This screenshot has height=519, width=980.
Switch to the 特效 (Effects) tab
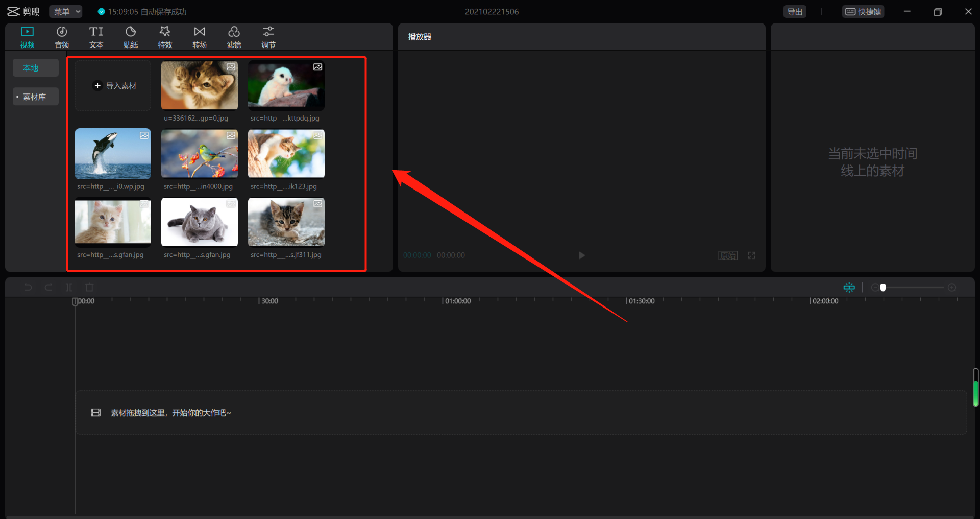(165, 37)
